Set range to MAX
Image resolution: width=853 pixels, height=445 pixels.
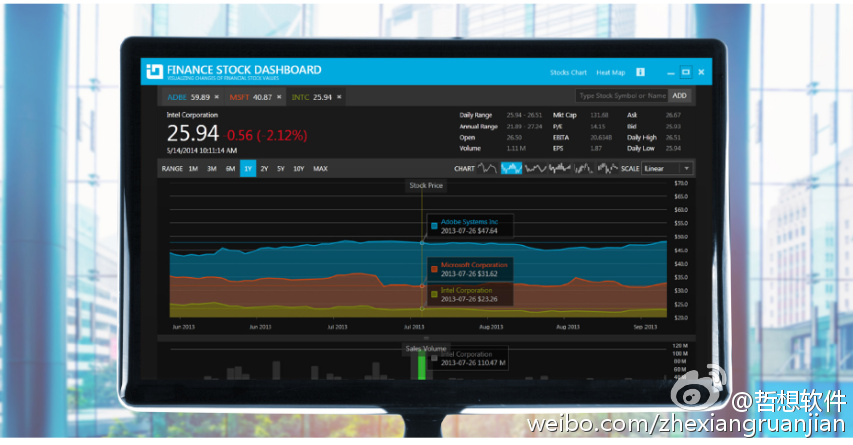[320, 169]
